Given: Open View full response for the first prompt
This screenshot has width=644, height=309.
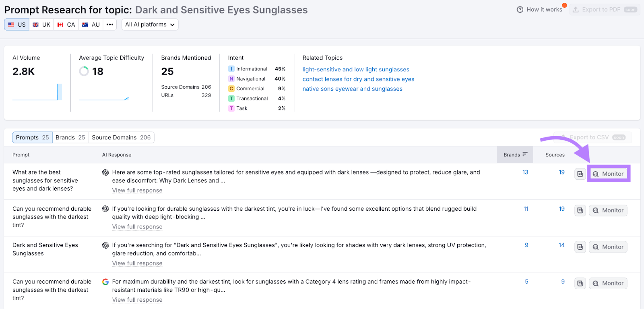Looking at the screenshot, I should [137, 190].
